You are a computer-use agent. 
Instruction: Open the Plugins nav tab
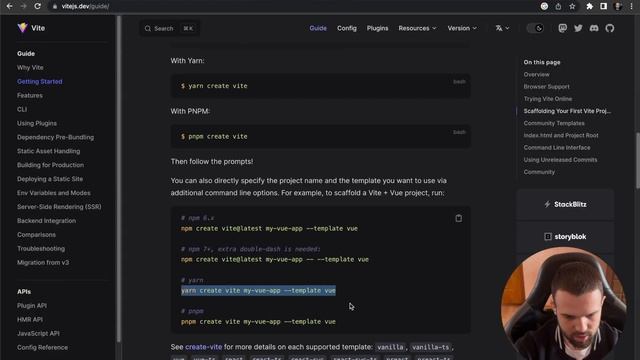click(377, 28)
